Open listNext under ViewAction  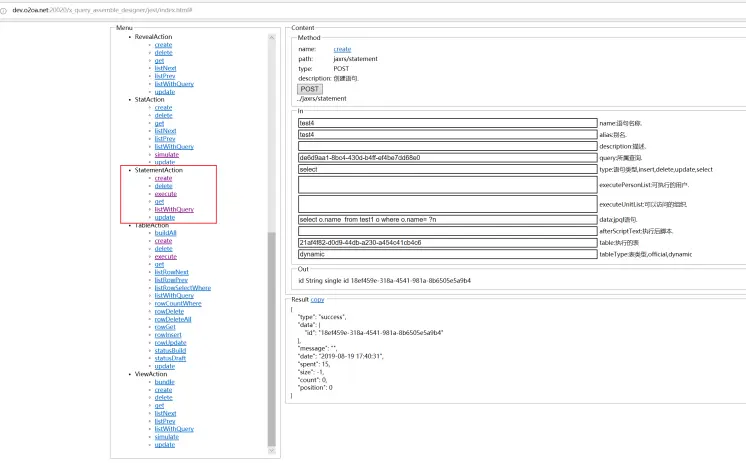(165, 414)
